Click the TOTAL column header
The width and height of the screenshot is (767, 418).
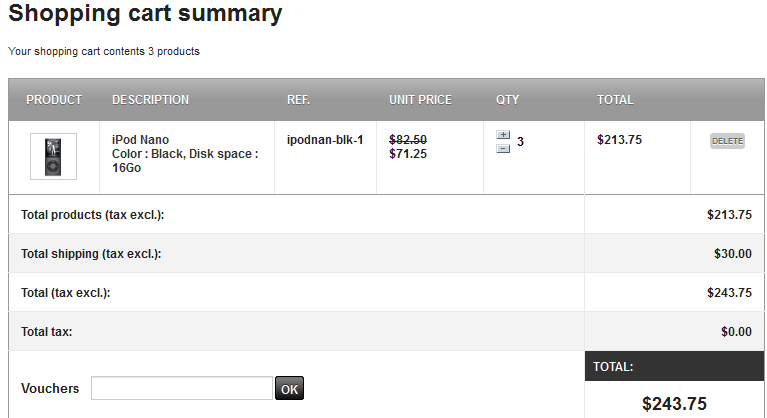[x=615, y=100]
